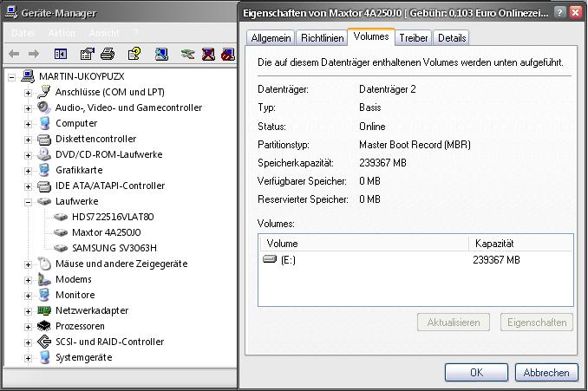Select the Maxtor 4A250J0 drive entry
Image resolution: width=588 pixels, height=391 pixels.
(x=107, y=232)
